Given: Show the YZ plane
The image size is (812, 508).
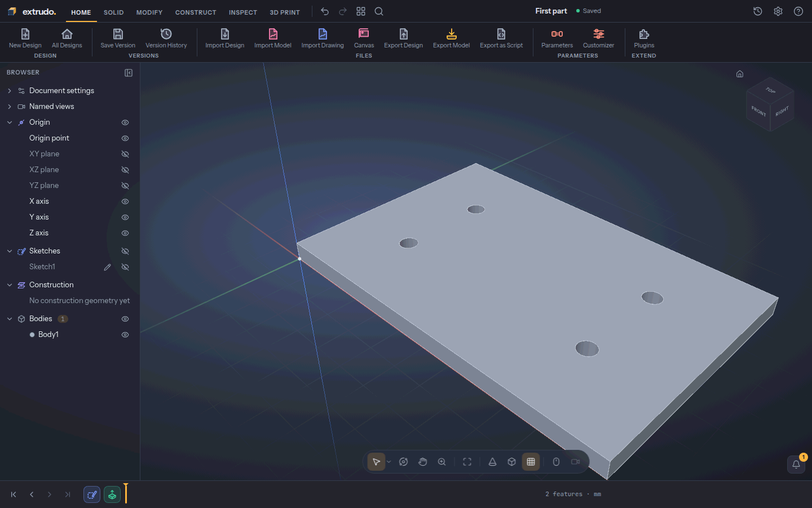Looking at the screenshot, I should (125, 186).
